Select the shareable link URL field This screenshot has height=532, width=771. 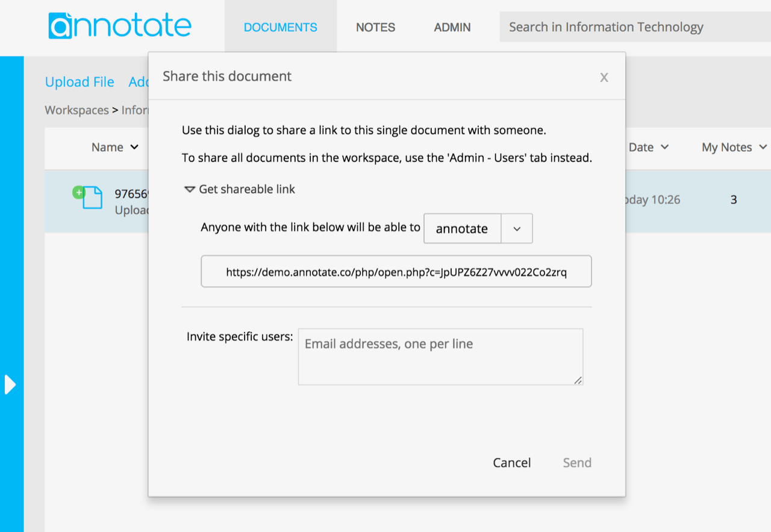coord(396,272)
